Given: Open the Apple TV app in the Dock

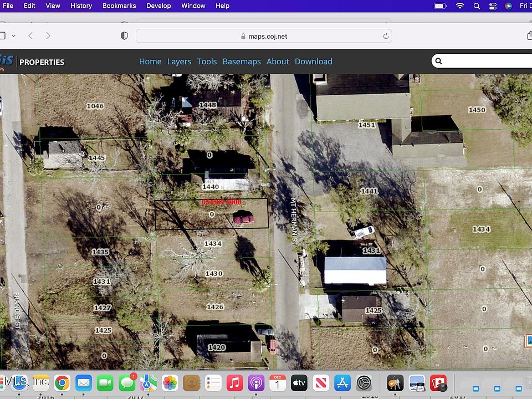Looking at the screenshot, I should coord(299,383).
